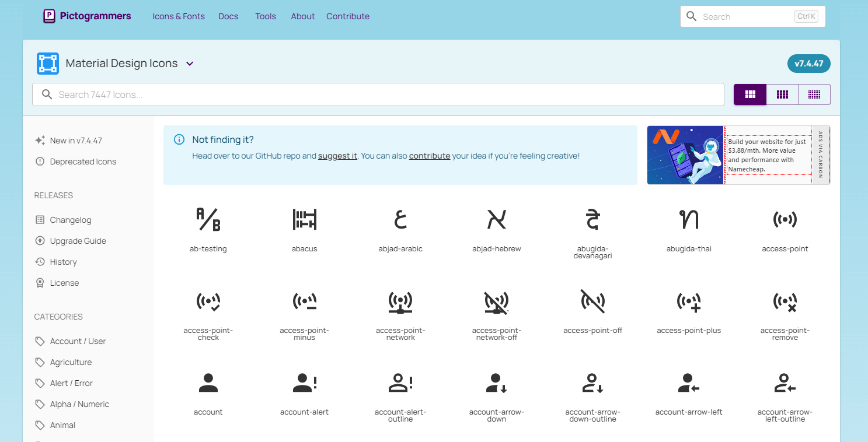Select the account-arrow-down icon
The image size is (868, 442).
tap(497, 383)
